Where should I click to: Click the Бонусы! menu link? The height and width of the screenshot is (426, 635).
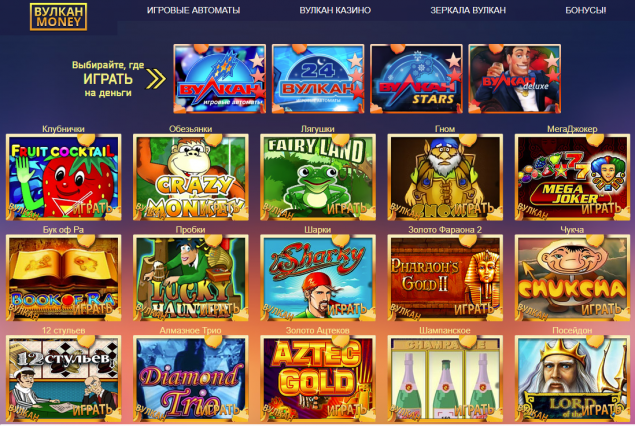pyautogui.click(x=586, y=10)
